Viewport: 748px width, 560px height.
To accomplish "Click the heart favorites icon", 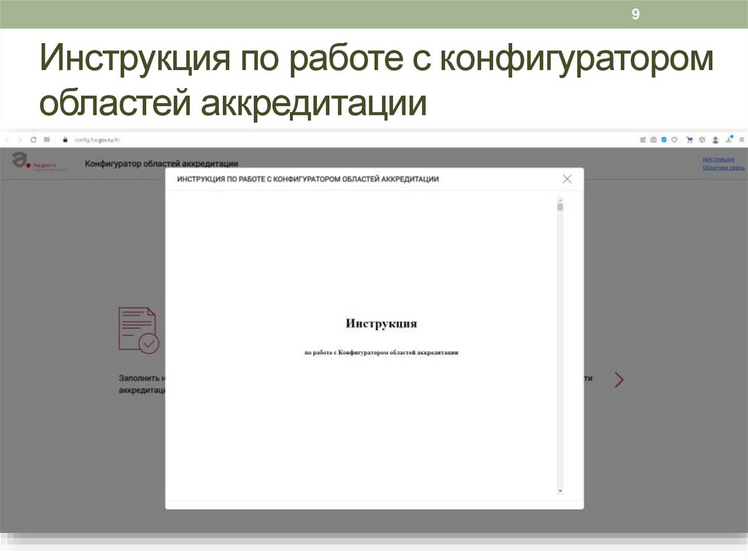I will pos(673,139).
